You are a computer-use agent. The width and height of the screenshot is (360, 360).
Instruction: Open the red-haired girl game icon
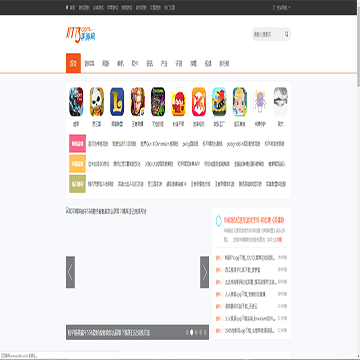click(178, 102)
